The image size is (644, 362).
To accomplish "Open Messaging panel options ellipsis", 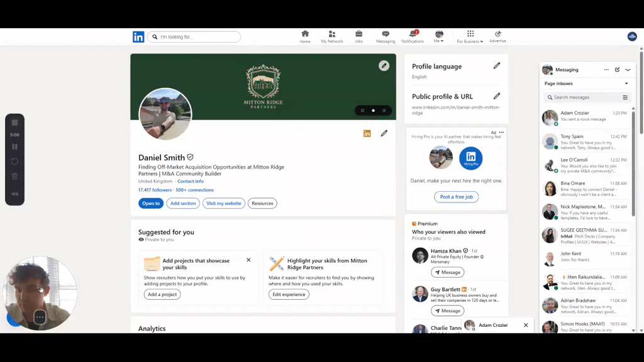I will click(x=606, y=70).
